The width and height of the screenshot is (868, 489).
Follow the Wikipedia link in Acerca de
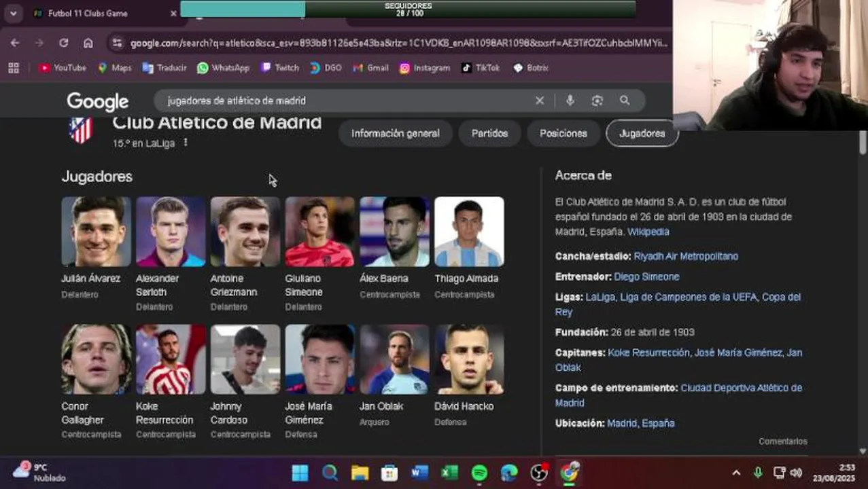click(x=648, y=232)
